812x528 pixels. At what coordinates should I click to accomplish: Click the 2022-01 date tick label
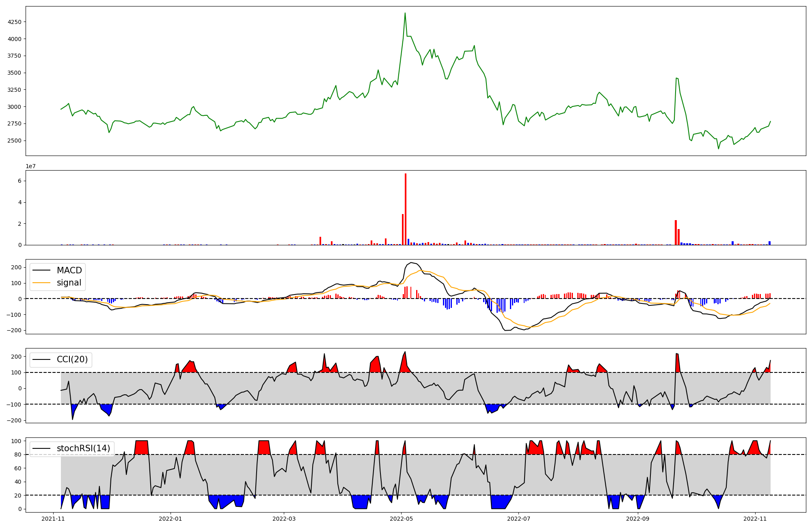pyautogui.click(x=171, y=519)
